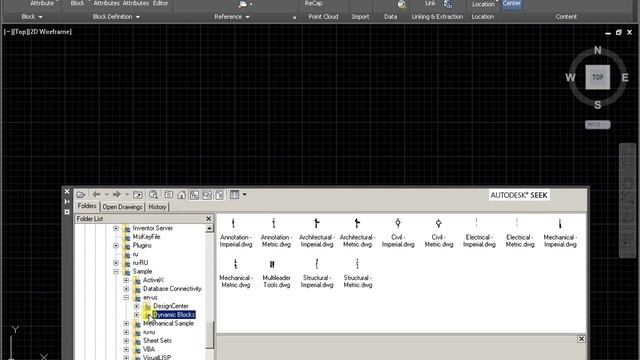Switch to the Folders tab

[87, 206]
